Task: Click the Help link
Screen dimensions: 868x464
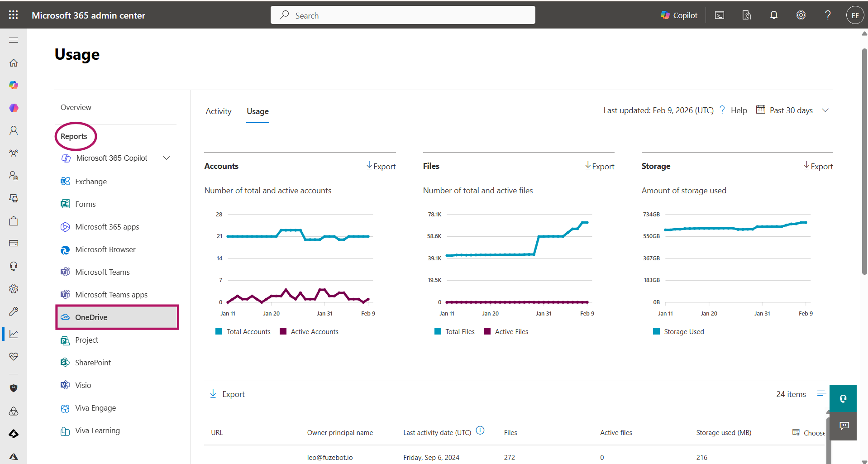Action: [x=739, y=110]
